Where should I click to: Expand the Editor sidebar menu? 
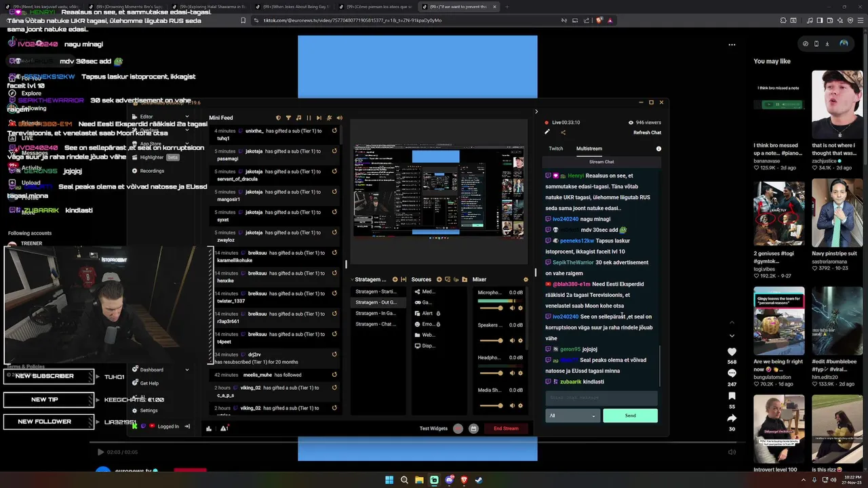[187, 117]
